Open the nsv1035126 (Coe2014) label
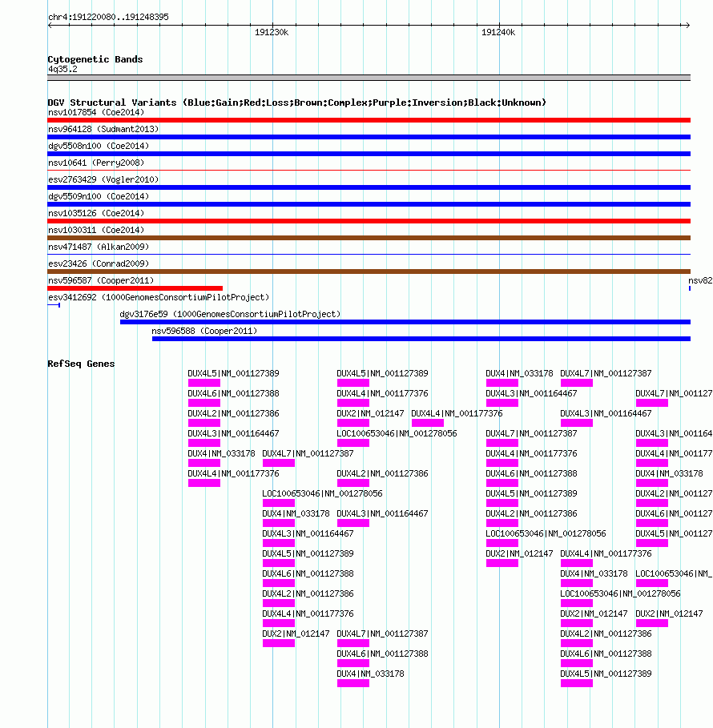The height and width of the screenshot is (728, 713). (96, 213)
